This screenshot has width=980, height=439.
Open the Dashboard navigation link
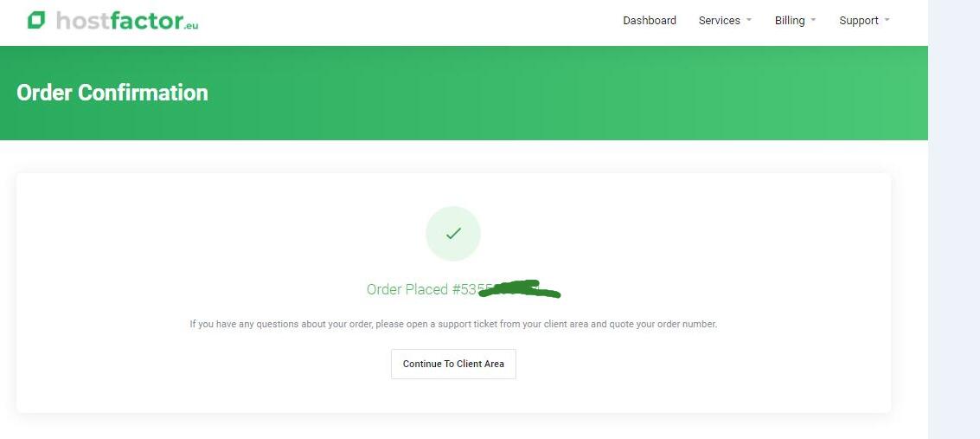click(x=650, y=21)
